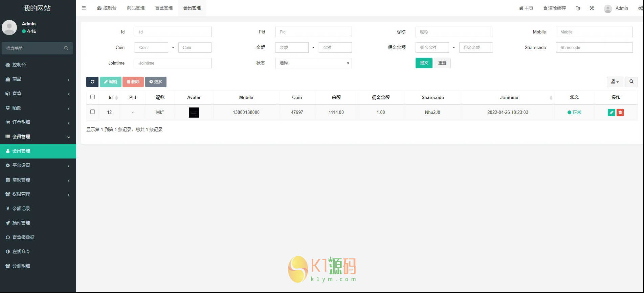This screenshot has width=644, height=293.
Task: Switch to the 商品管理 top tab
Action: (x=136, y=8)
